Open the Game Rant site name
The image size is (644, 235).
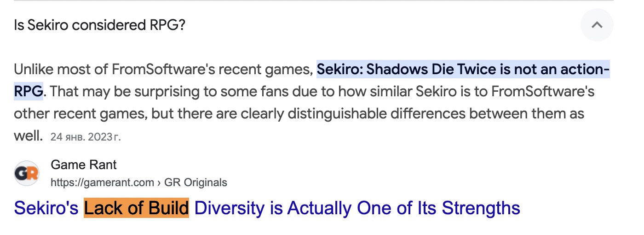tap(84, 164)
